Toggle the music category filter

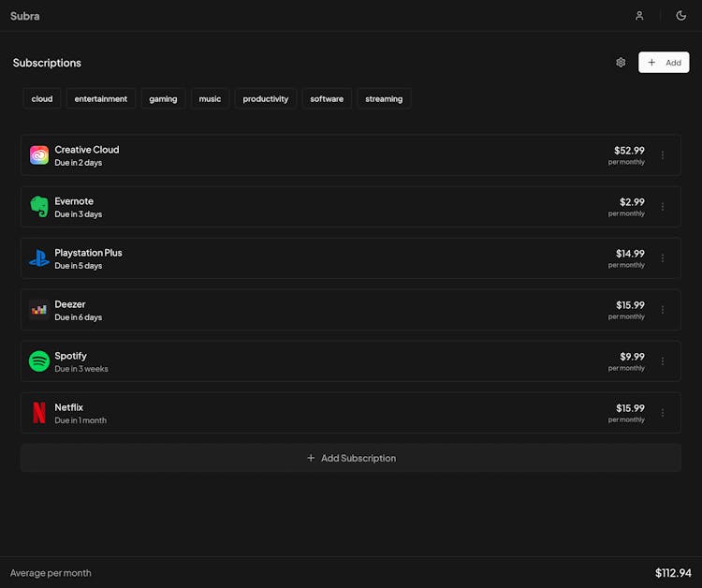(210, 98)
